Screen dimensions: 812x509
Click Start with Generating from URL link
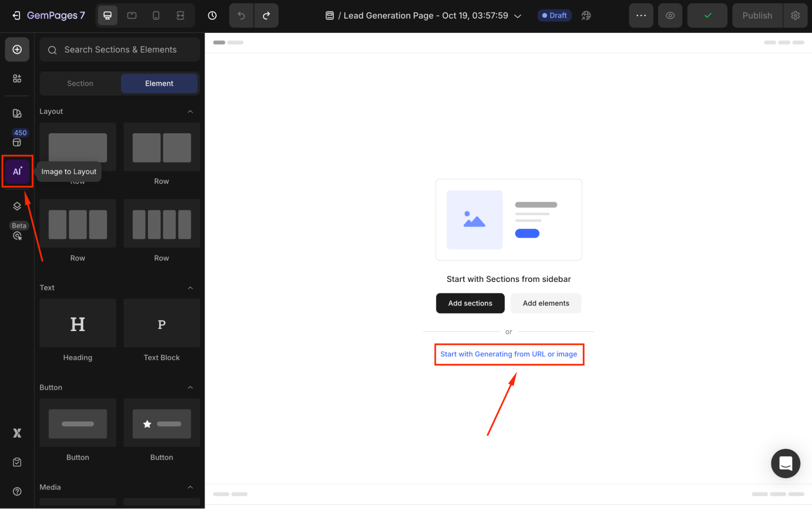tap(509, 354)
